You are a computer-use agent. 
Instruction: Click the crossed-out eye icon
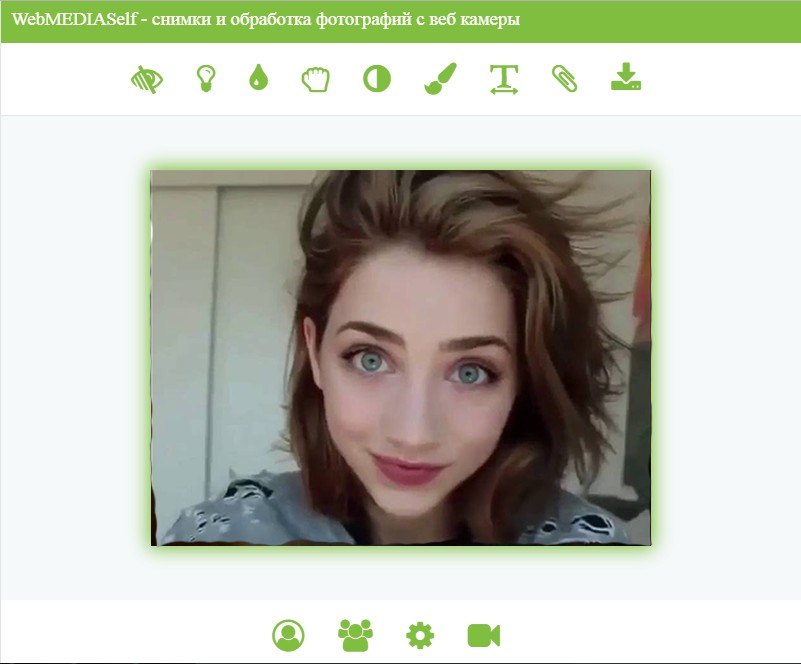tap(147, 79)
